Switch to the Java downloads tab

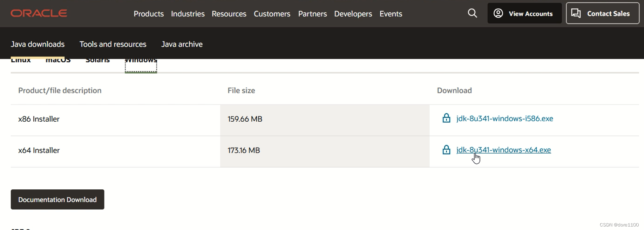38,44
